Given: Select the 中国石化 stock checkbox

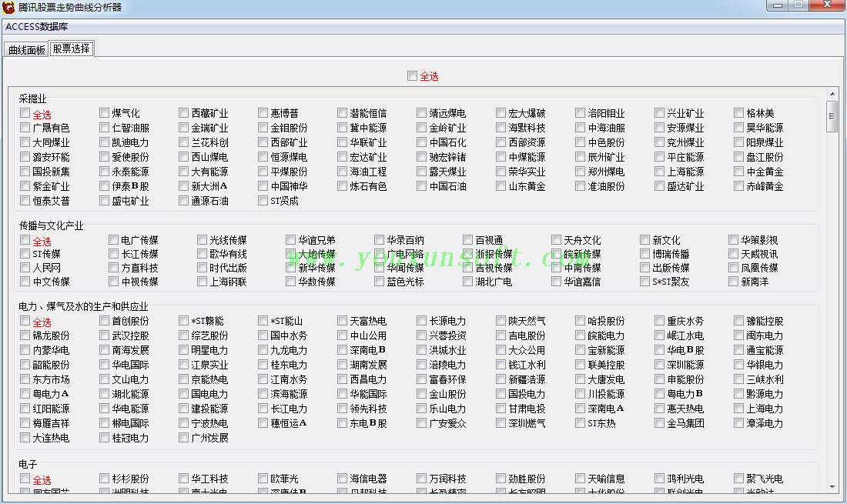Looking at the screenshot, I should tap(421, 142).
